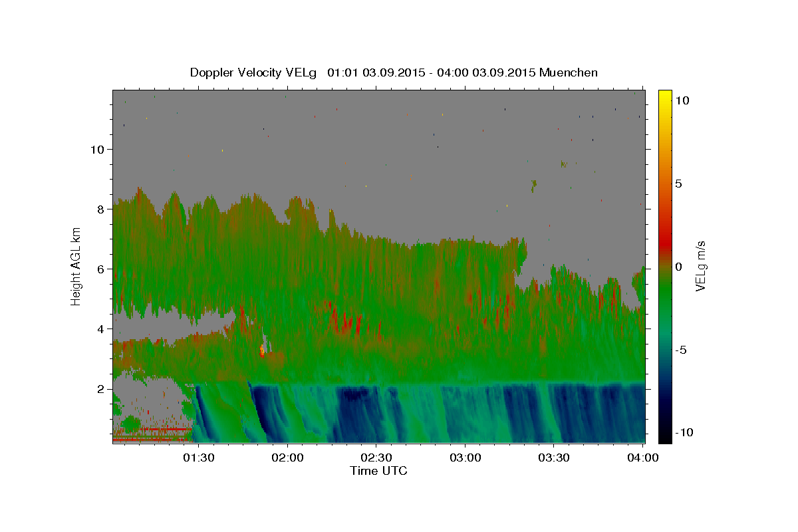Screen dimensions: 798x532
Task: Click the height tick label 8
Action: (101, 209)
